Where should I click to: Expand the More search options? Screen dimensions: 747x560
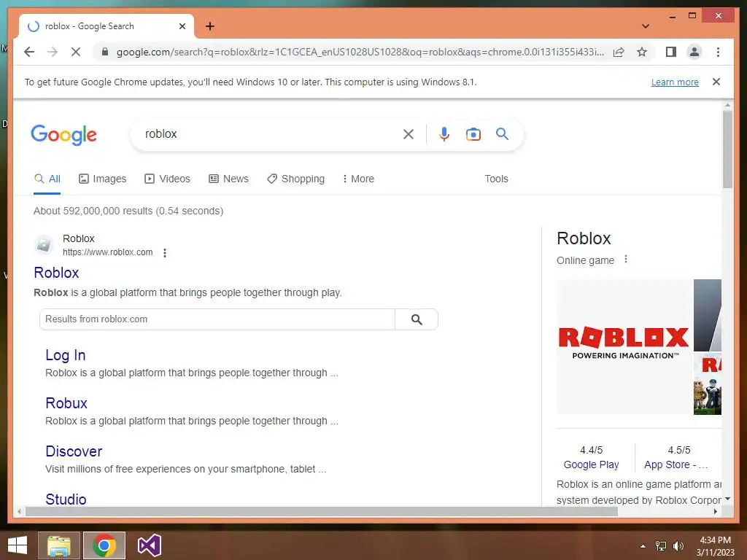pos(358,179)
